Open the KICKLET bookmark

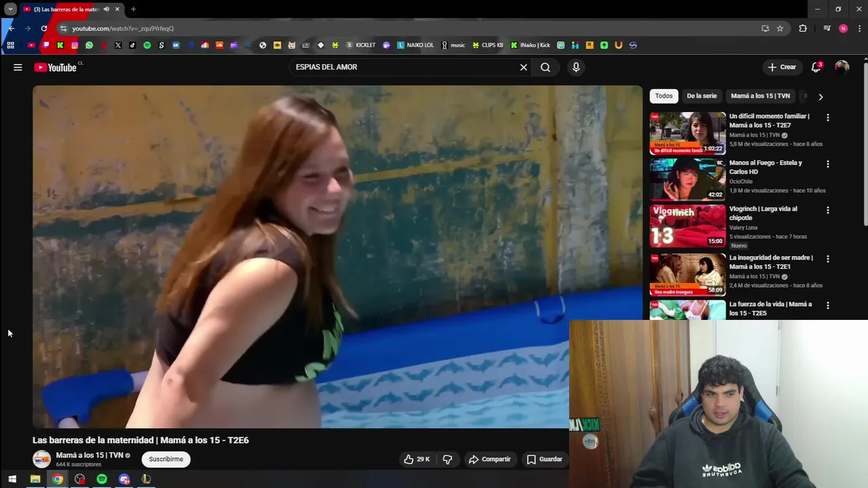(361, 45)
